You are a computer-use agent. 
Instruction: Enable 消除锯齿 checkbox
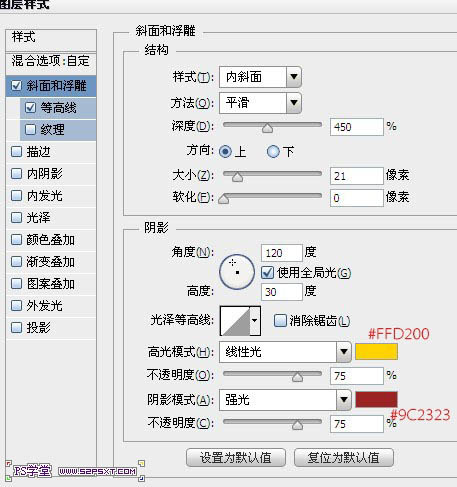pyautogui.click(x=280, y=321)
